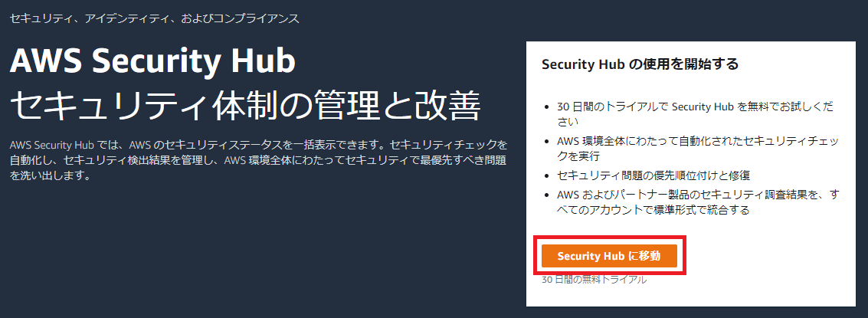Click the Security Hub の使用を開始する panel title

pos(640,64)
